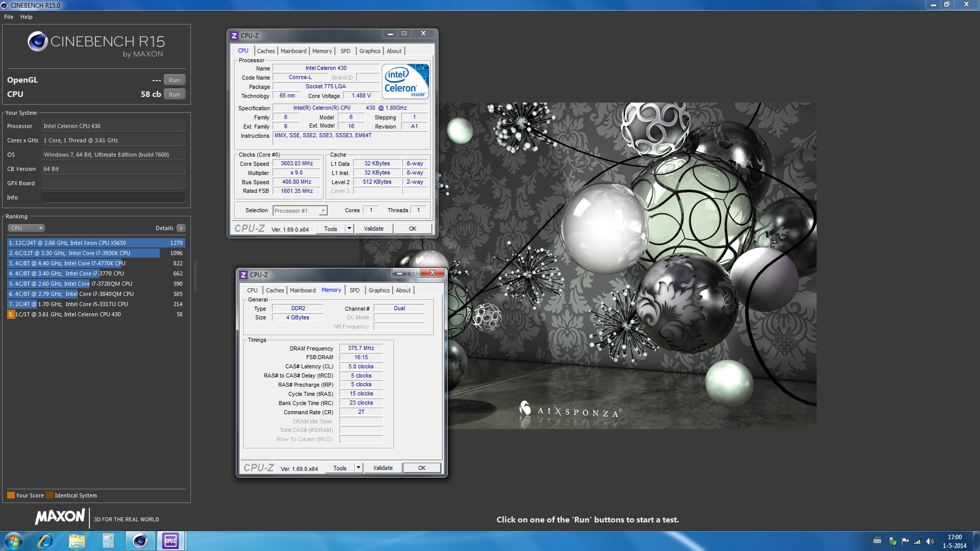Click Validate in the lower CPU-Z window
Viewport: 980px width, 551px height.
click(x=383, y=468)
